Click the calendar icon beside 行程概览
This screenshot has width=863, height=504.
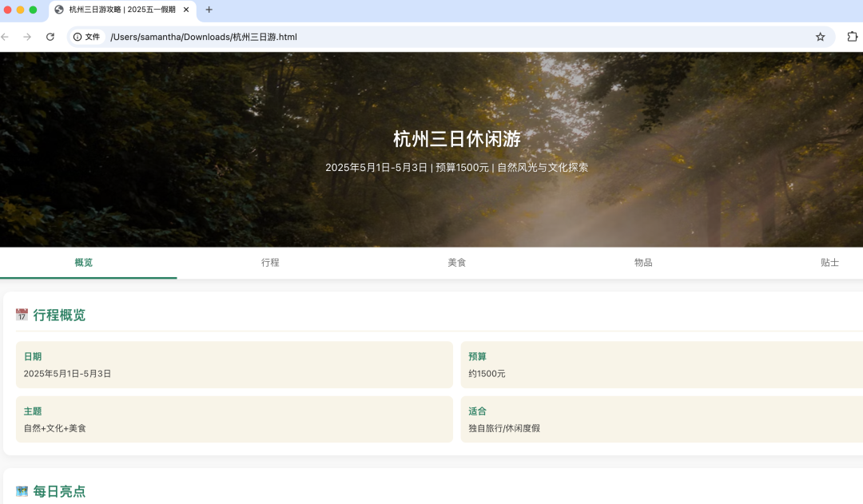tap(22, 315)
